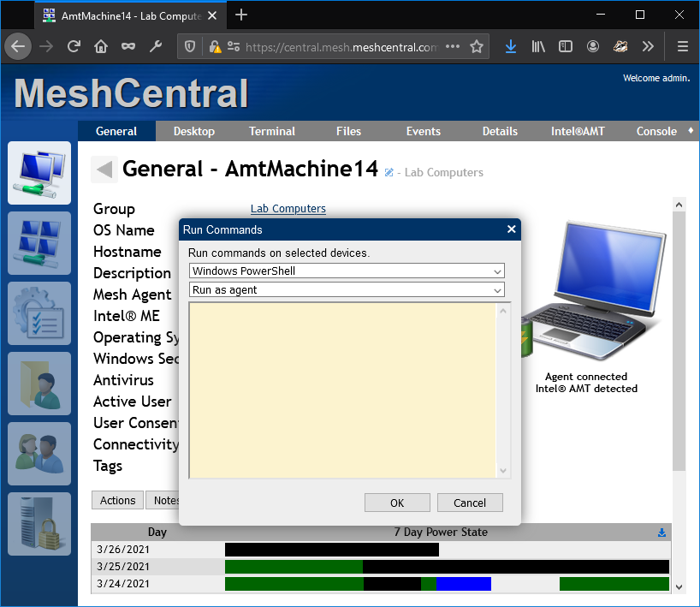Click the Actions button
The height and width of the screenshot is (607, 700).
click(117, 500)
